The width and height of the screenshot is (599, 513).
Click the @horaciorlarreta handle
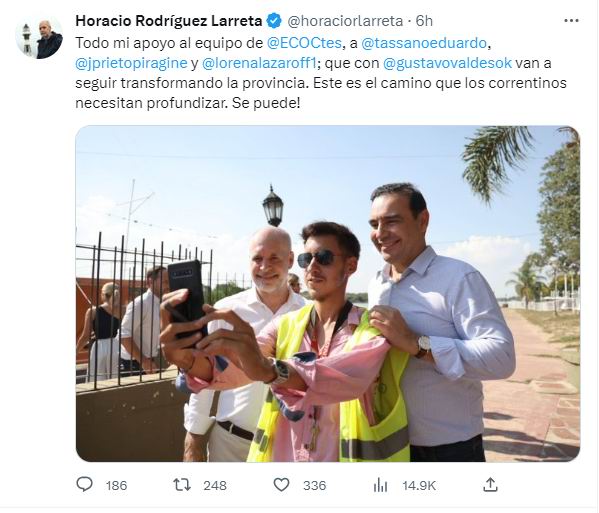(345, 21)
